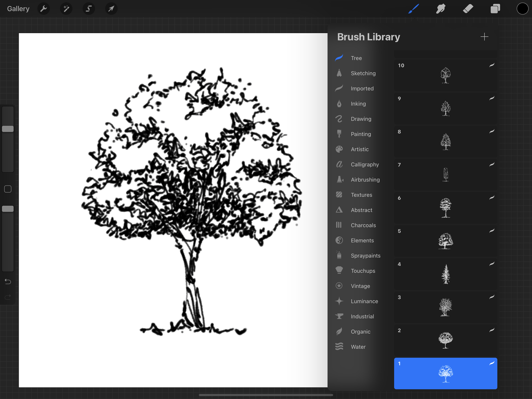532x399 pixels.
Task: Tap the redo arrow in the sidebar
Action: point(7,297)
